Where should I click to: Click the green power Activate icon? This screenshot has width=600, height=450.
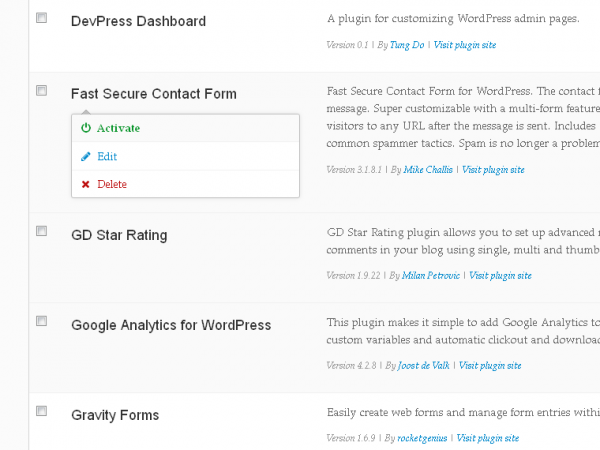click(x=86, y=128)
